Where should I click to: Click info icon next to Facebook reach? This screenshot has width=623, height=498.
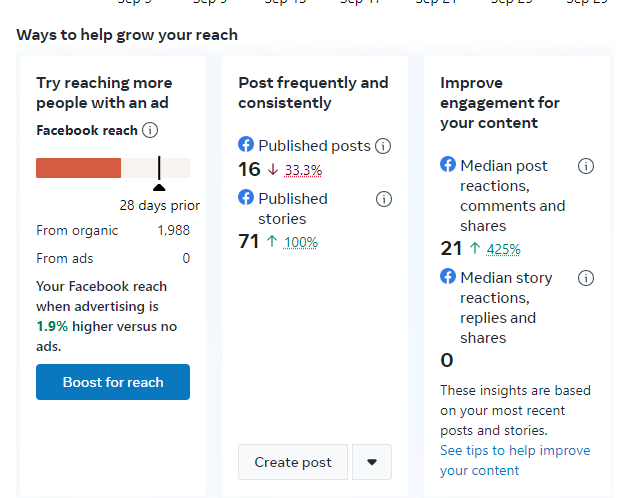(150, 130)
